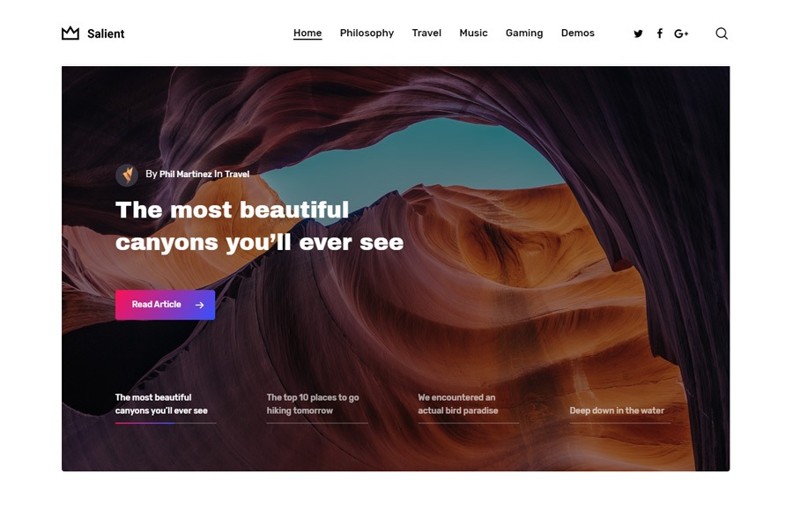Image resolution: width=793 pixels, height=532 pixels.
Task: Open the Travel category link in byline
Action: [x=237, y=174]
